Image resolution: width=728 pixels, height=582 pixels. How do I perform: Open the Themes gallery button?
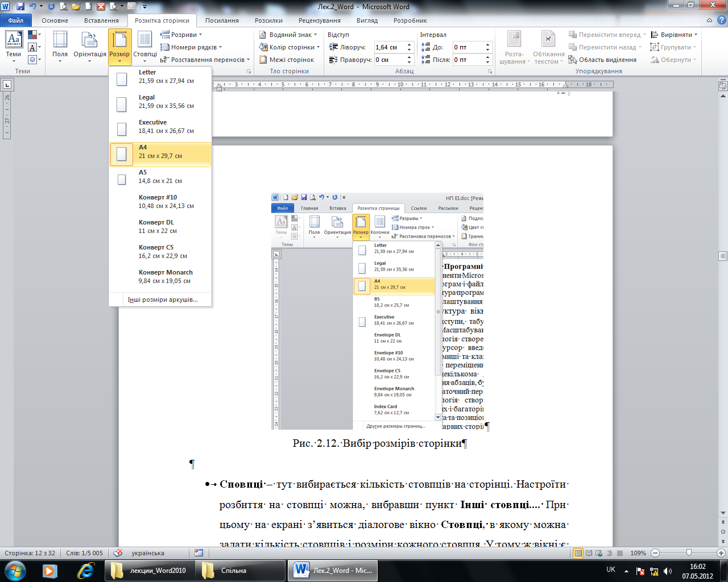14,47
